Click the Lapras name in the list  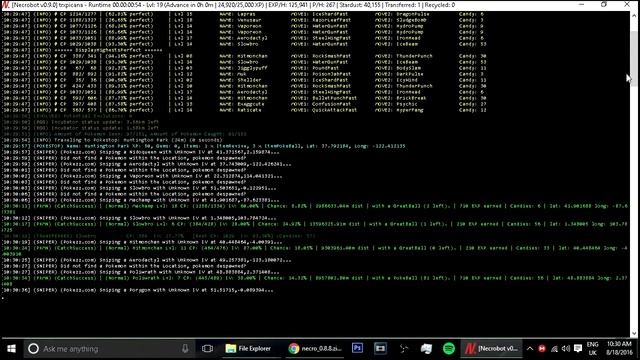tap(246, 14)
